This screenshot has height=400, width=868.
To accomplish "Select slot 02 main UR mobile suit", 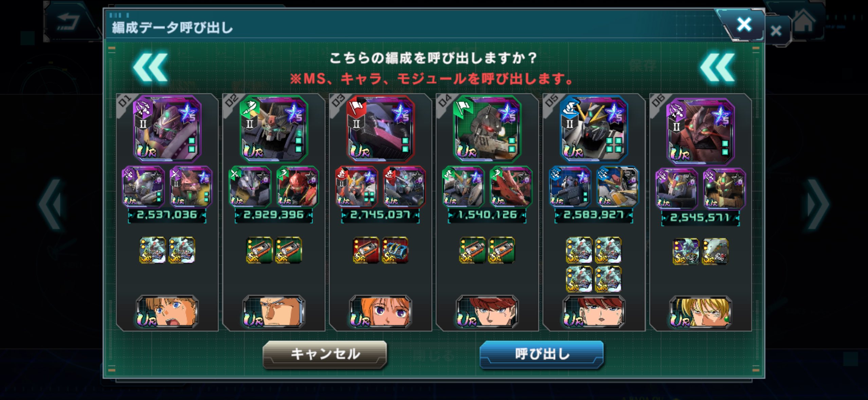I will click(274, 128).
